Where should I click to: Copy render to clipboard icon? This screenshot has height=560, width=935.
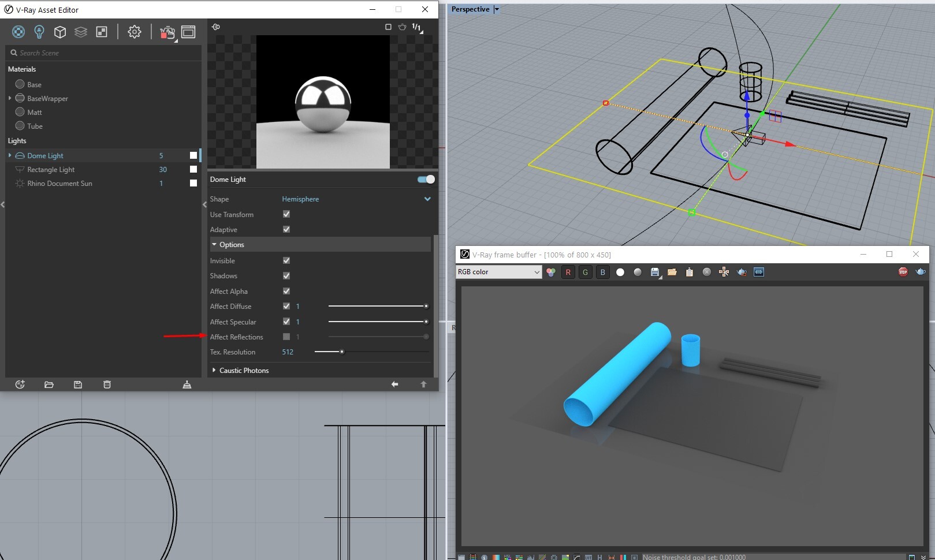click(x=690, y=272)
